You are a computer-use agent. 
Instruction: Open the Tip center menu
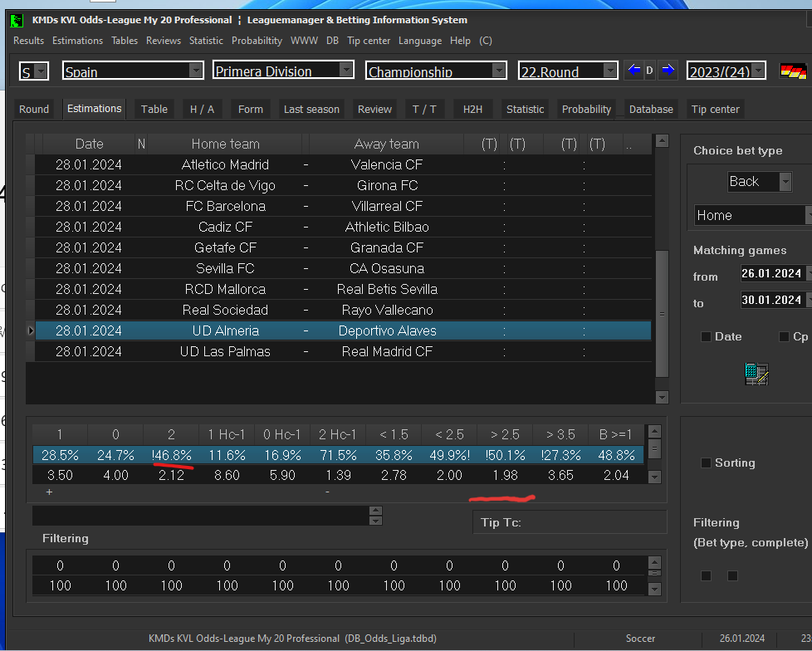point(369,41)
